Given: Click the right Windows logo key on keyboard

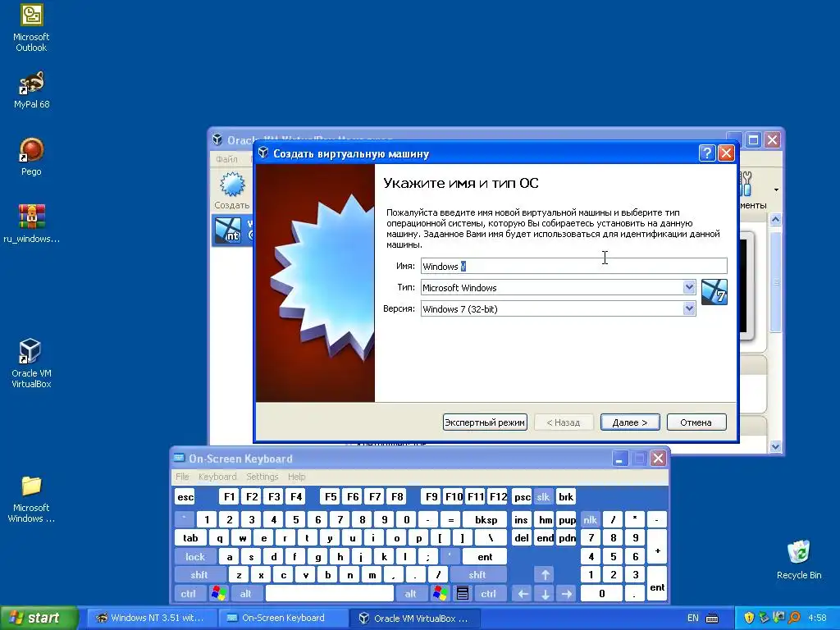Looking at the screenshot, I should (x=441, y=594).
